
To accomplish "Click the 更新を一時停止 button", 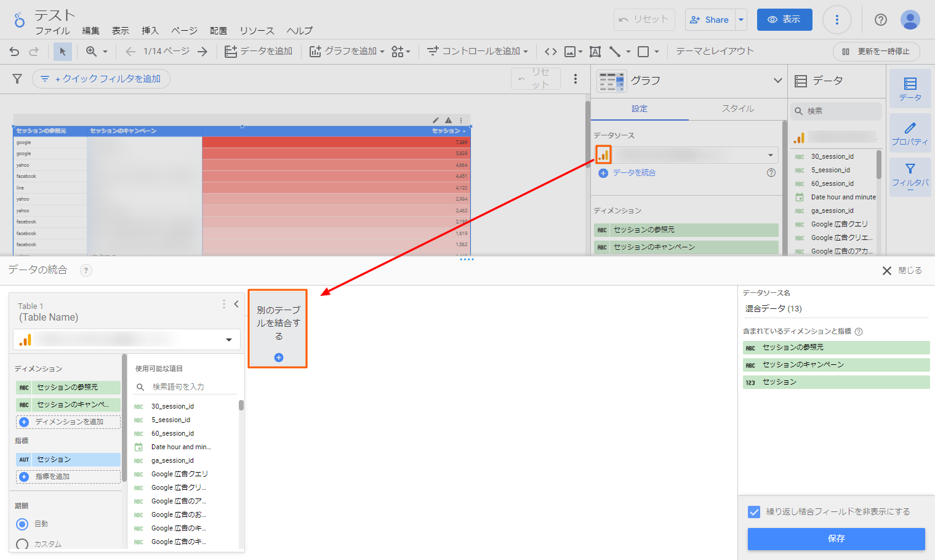I will coord(876,52).
